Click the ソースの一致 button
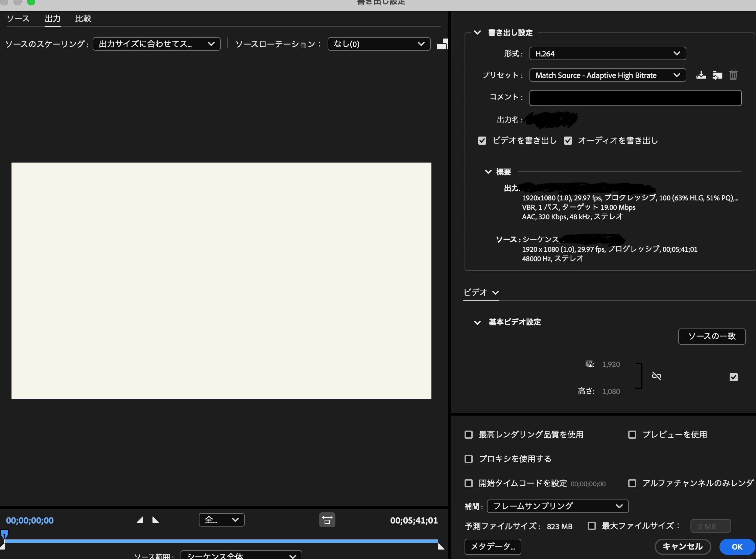The width and height of the screenshot is (756, 559). tap(712, 336)
